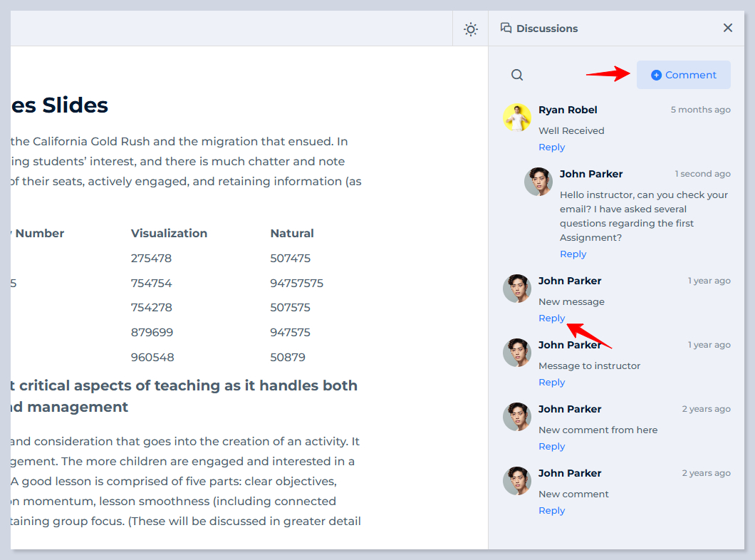Click Ryan Robel's profile avatar

tap(517, 118)
